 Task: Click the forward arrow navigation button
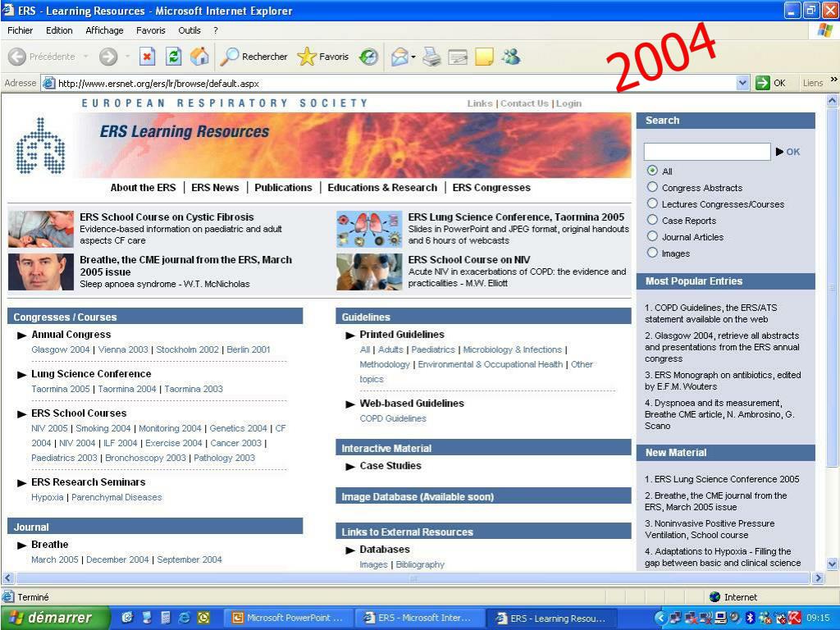pyautogui.click(x=108, y=57)
